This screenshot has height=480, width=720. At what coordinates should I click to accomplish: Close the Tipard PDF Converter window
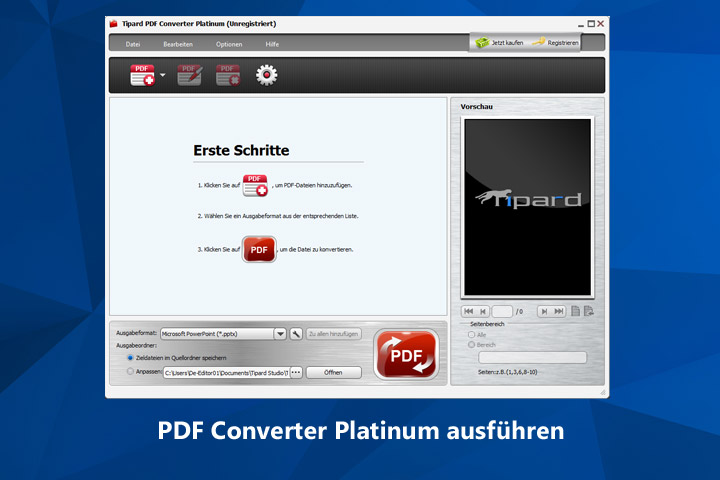[x=601, y=23]
